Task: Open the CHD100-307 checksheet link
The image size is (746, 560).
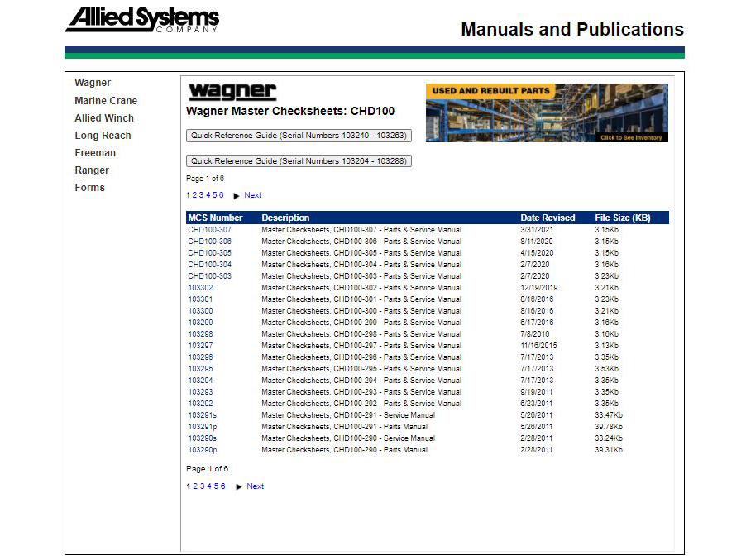Action: [210, 230]
